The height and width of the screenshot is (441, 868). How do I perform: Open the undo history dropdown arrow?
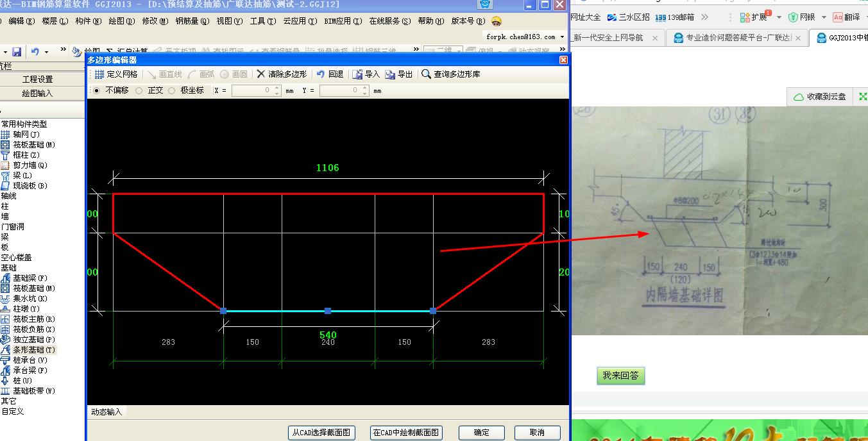[47, 51]
